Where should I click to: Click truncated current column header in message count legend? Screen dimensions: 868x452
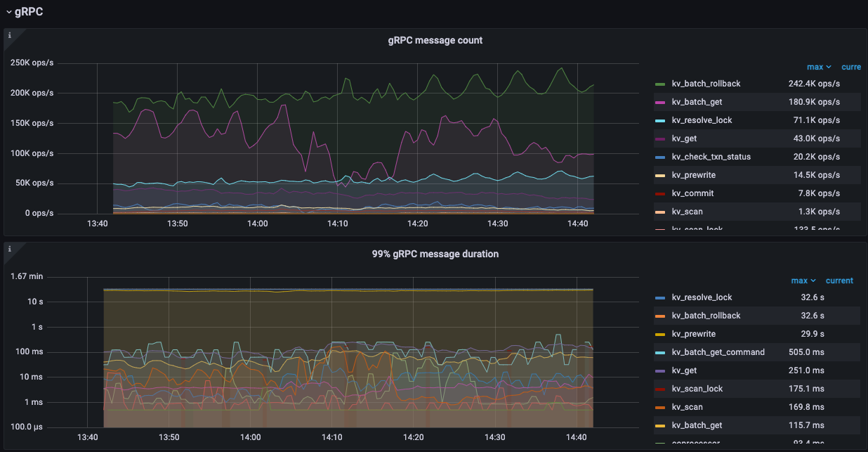point(850,67)
